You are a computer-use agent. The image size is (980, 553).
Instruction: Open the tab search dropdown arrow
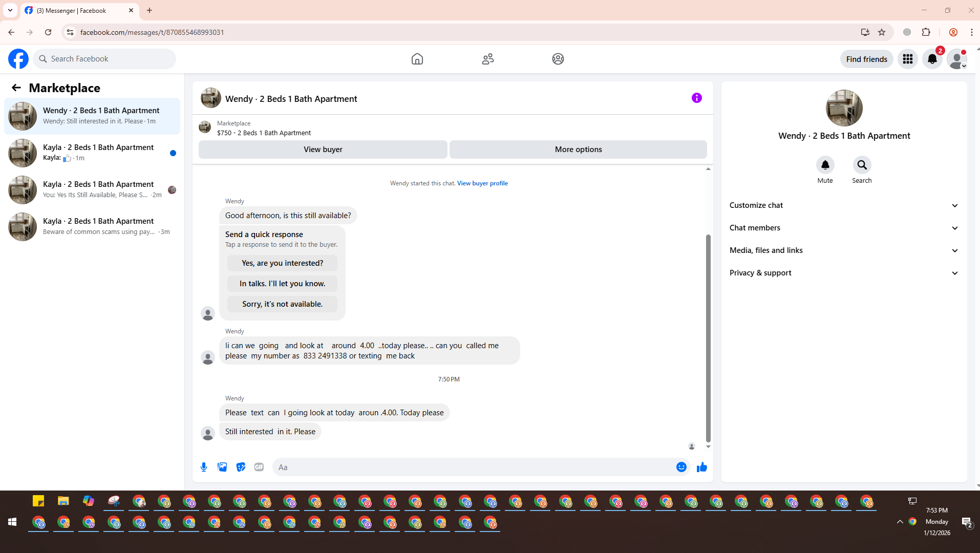10,10
